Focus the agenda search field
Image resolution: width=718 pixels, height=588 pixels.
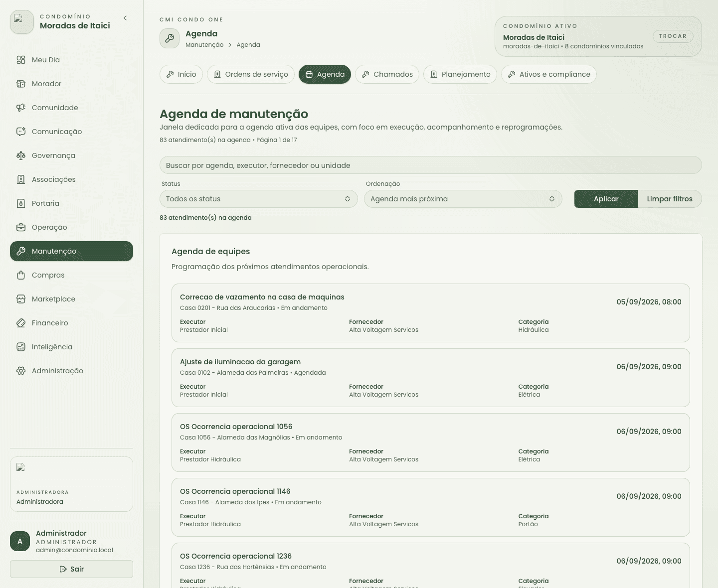[x=431, y=165]
